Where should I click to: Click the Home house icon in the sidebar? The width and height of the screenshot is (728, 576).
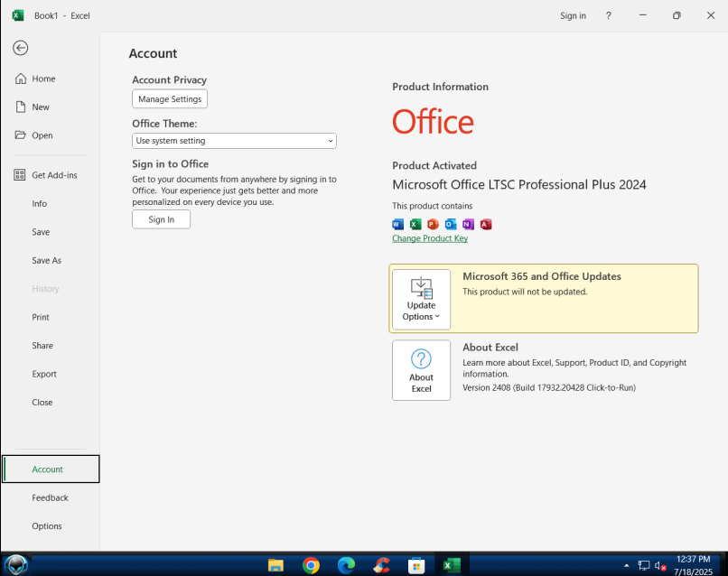point(21,79)
